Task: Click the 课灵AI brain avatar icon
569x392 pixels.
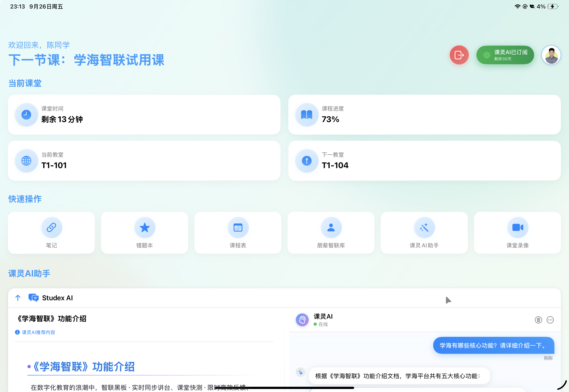Action: (302, 320)
